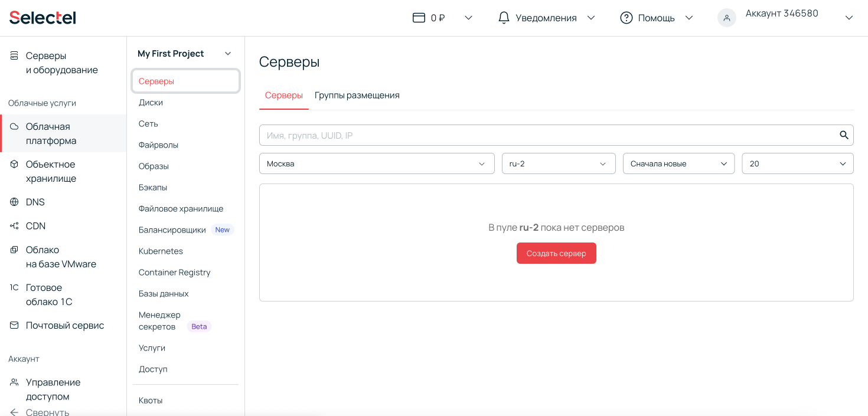Open the ru-2 pool selector
Viewport: 868px width, 416px height.
(558, 163)
